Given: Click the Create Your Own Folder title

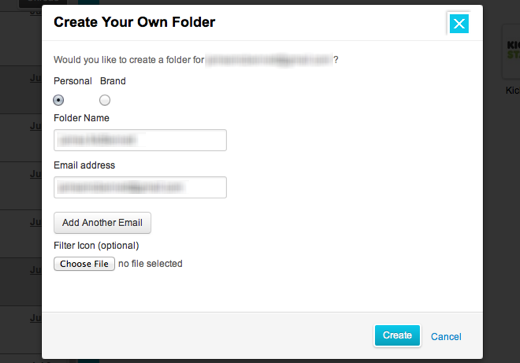Looking at the screenshot, I should point(134,22).
